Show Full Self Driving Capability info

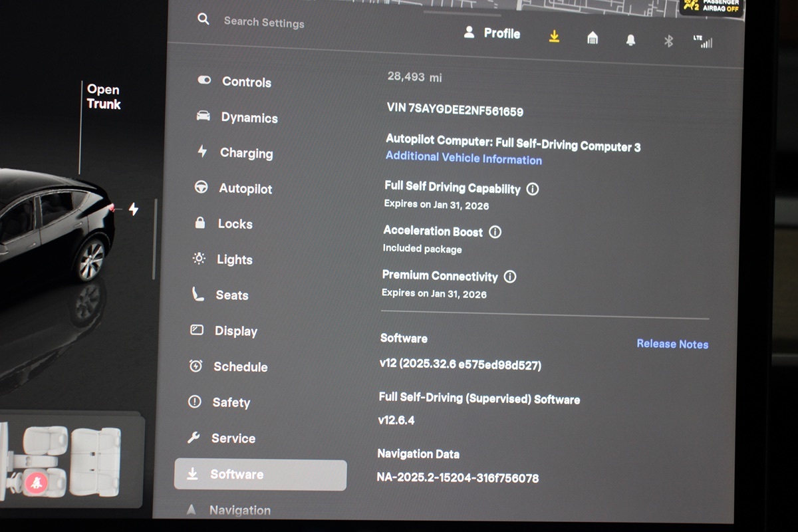pos(532,189)
